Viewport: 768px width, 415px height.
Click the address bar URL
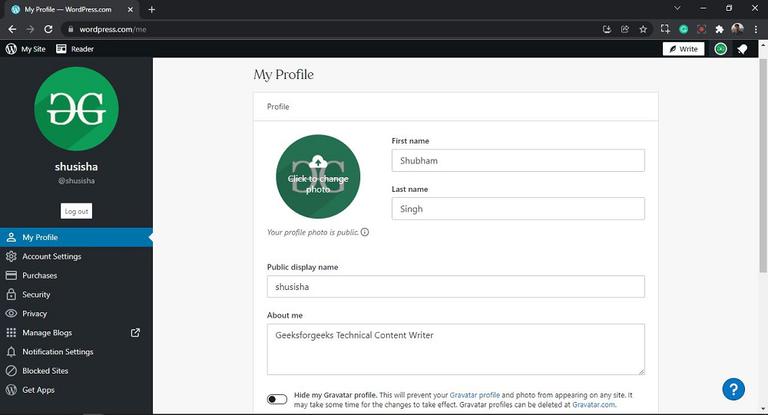click(x=113, y=29)
